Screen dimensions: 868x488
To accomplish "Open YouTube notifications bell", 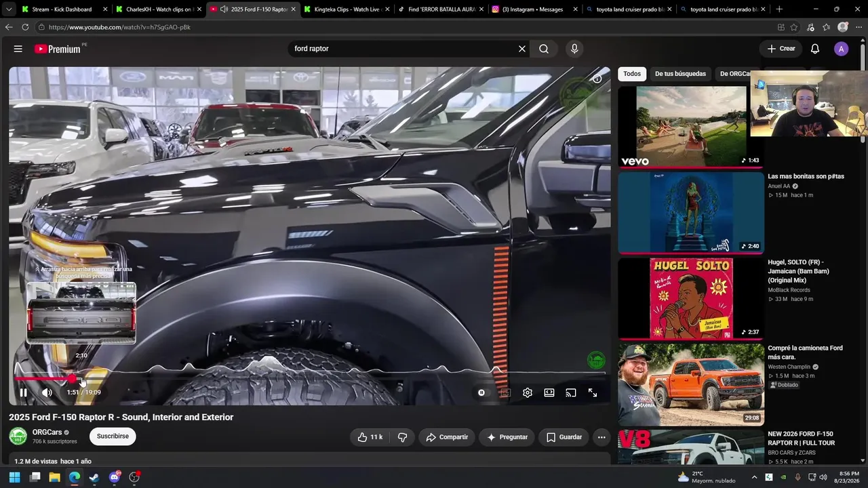I will [x=815, y=49].
